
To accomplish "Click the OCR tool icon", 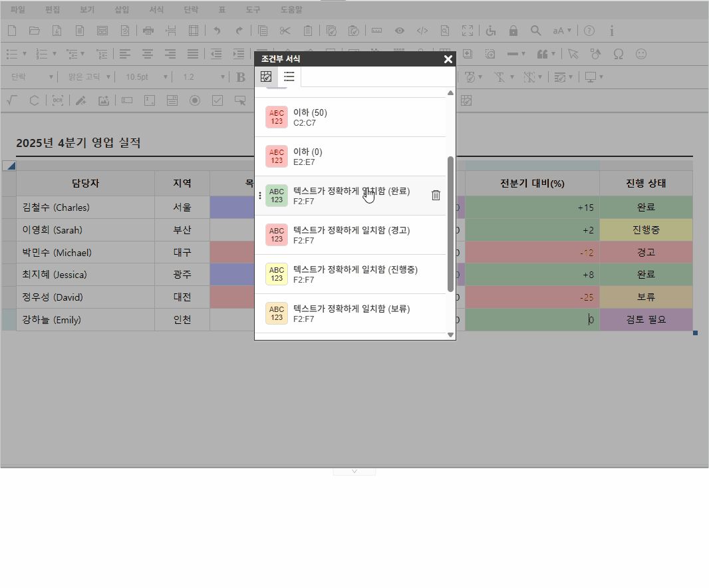I will pos(58,100).
